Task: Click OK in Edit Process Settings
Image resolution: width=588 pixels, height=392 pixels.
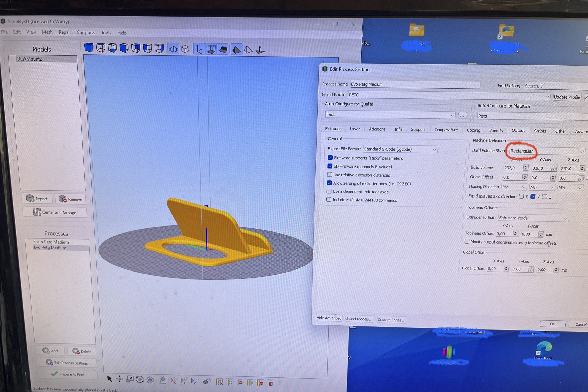Action: (552, 324)
